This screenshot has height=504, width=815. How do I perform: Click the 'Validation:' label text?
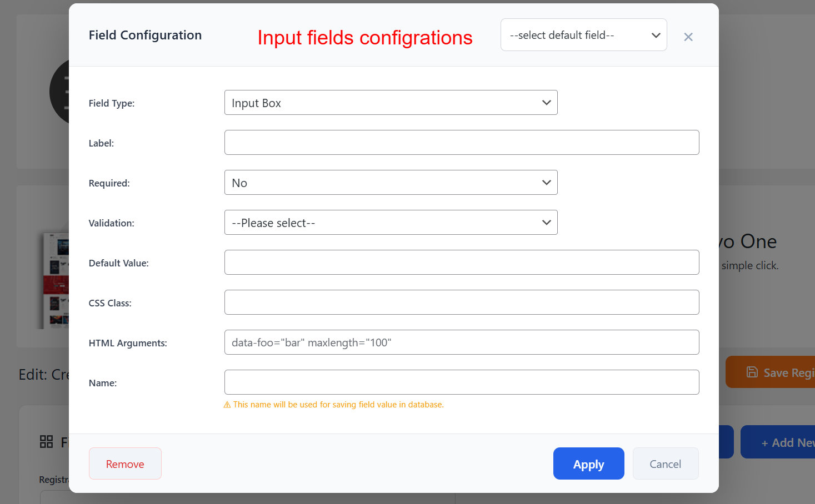pos(112,223)
